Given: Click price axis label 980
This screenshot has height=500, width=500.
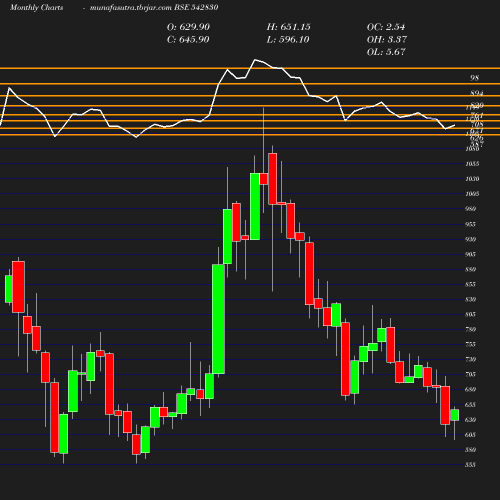Looking at the screenshot, I should click(470, 209).
